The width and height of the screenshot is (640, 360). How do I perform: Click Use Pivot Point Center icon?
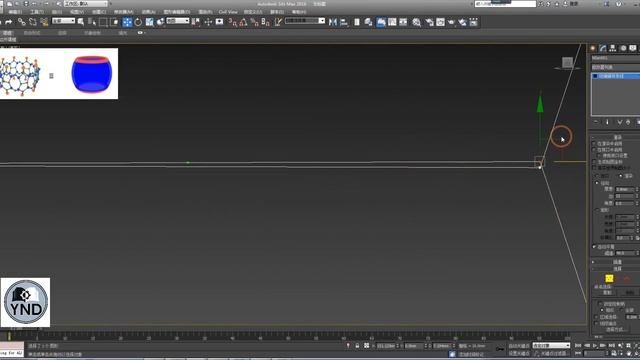[196, 22]
